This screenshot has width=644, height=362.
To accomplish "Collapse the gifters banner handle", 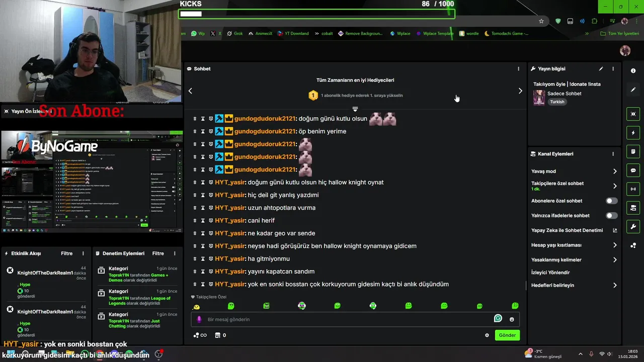I will pyautogui.click(x=355, y=109).
